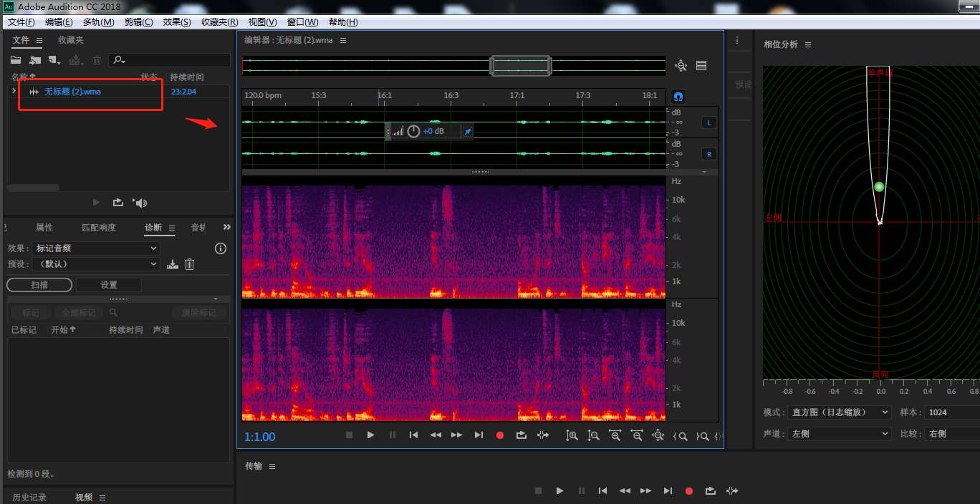This screenshot has height=504, width=980.
Task: Click the 设置 button
Action: 109,285
